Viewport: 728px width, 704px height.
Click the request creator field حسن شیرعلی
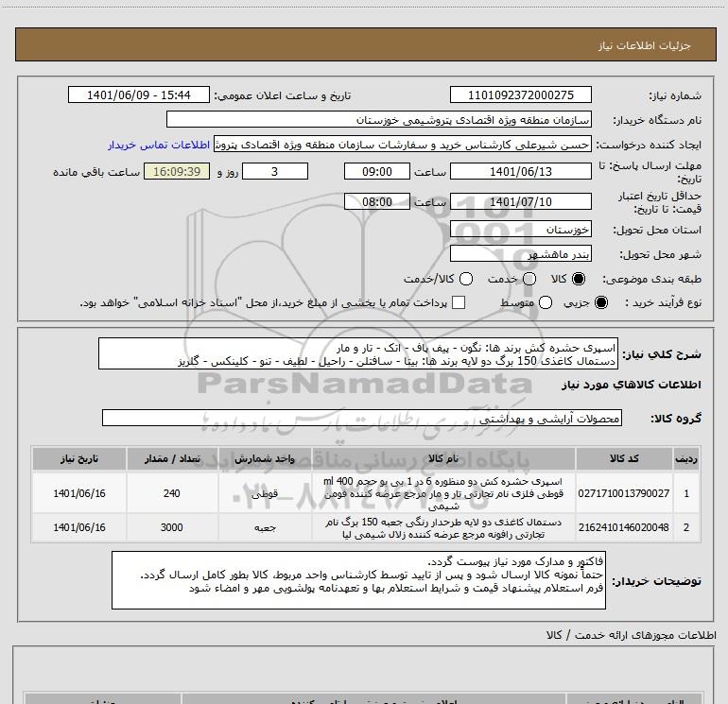pos(403,145)
